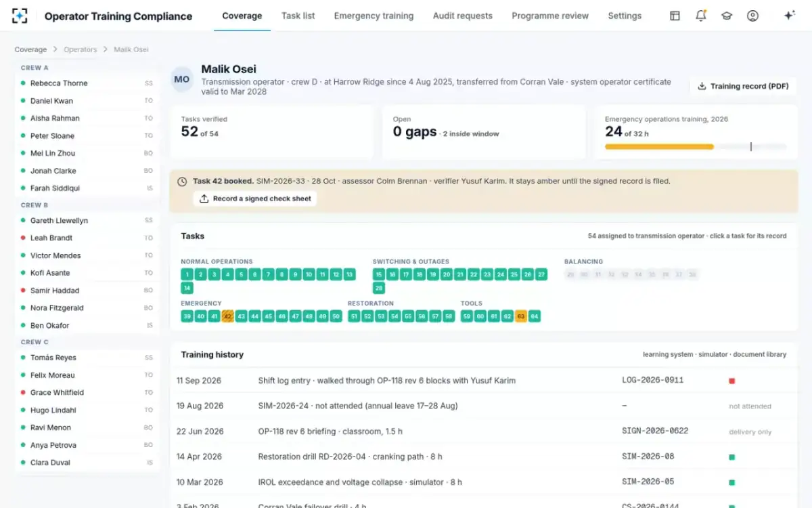
Task: Click the app logo icon
Action: 20,16
